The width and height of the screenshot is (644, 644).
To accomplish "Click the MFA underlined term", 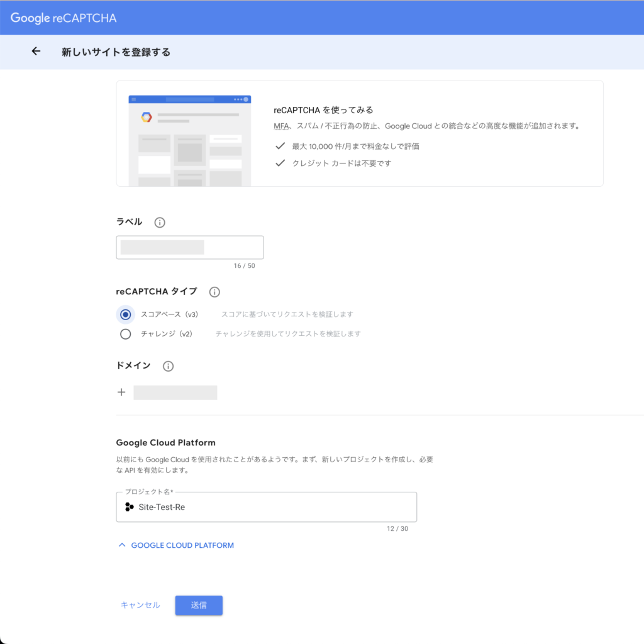I will point(281,126).
